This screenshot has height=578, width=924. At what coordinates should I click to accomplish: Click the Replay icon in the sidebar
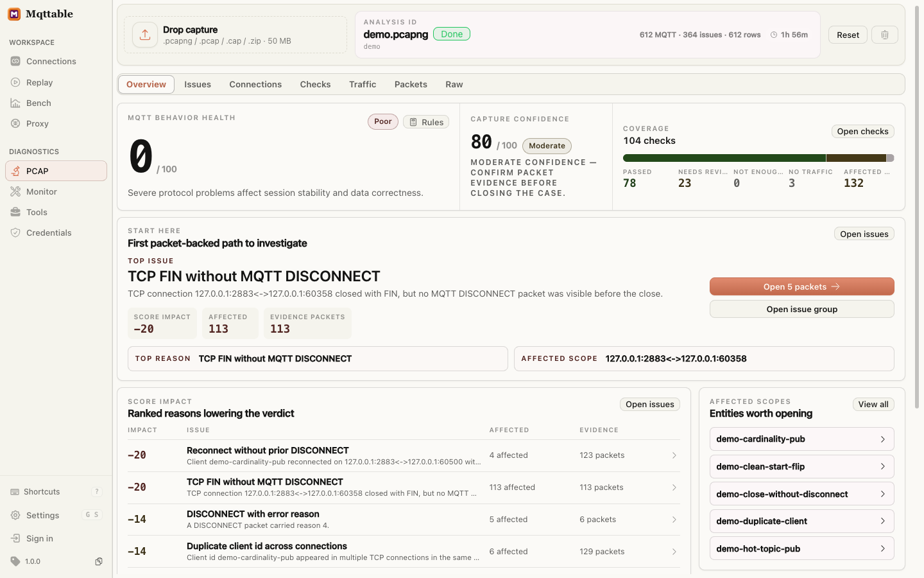pos(15,82)
